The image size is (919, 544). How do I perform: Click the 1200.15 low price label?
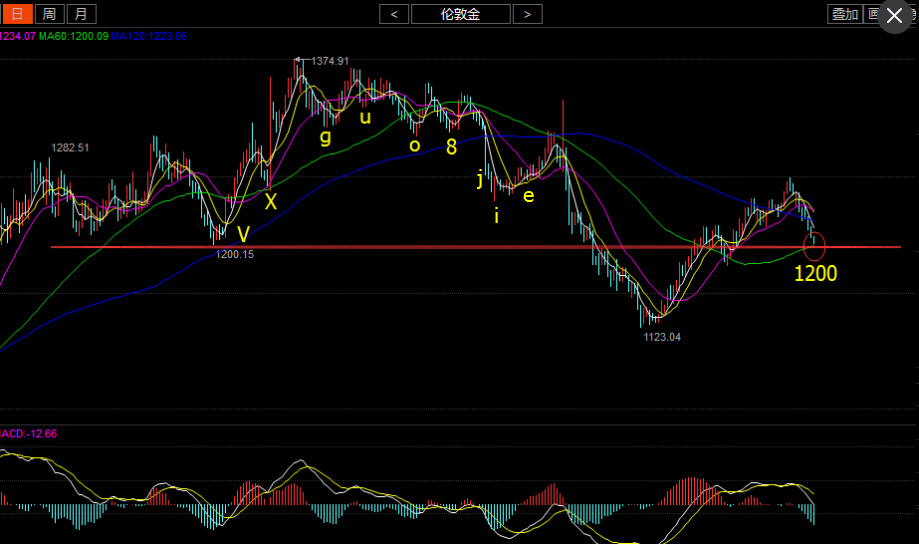tap(235, 255)
